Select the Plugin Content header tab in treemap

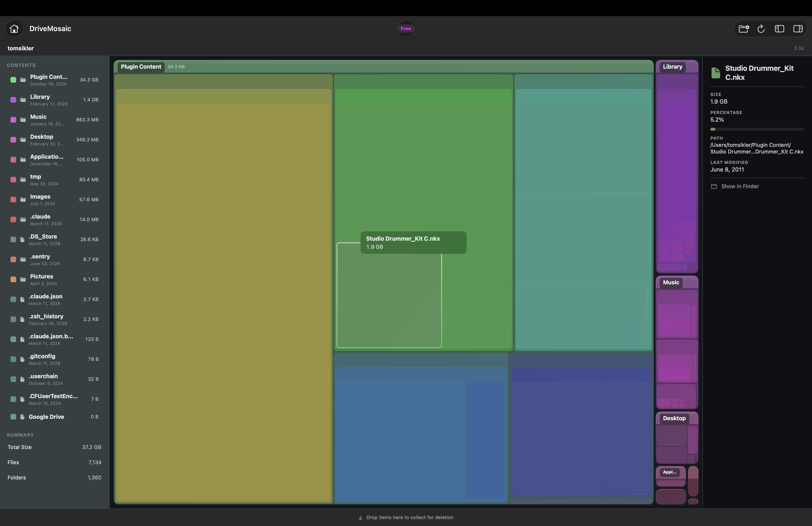coord(141,67)
